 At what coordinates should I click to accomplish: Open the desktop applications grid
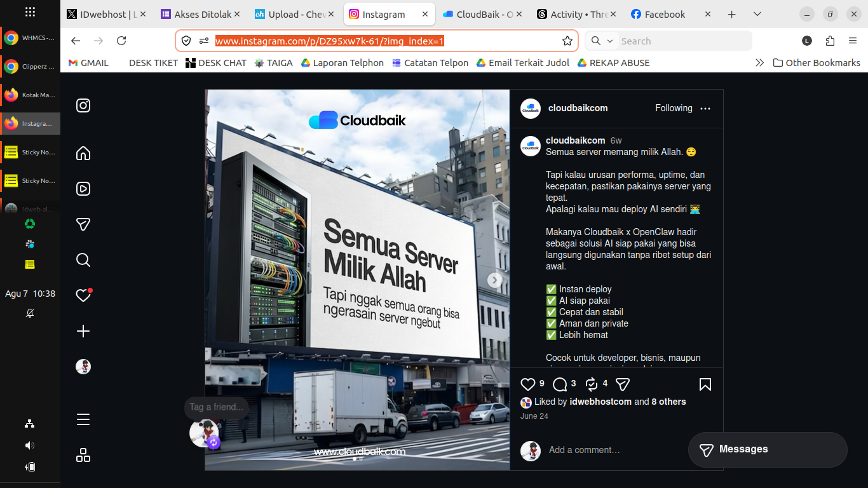tap(30, 12)
